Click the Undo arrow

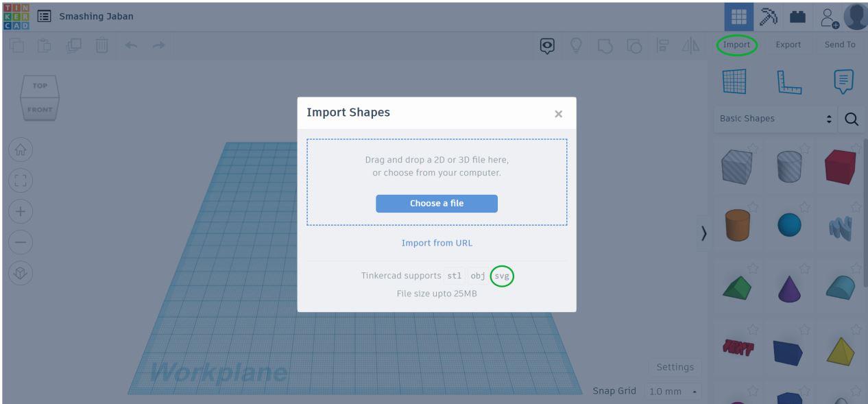tap(130, 46)
